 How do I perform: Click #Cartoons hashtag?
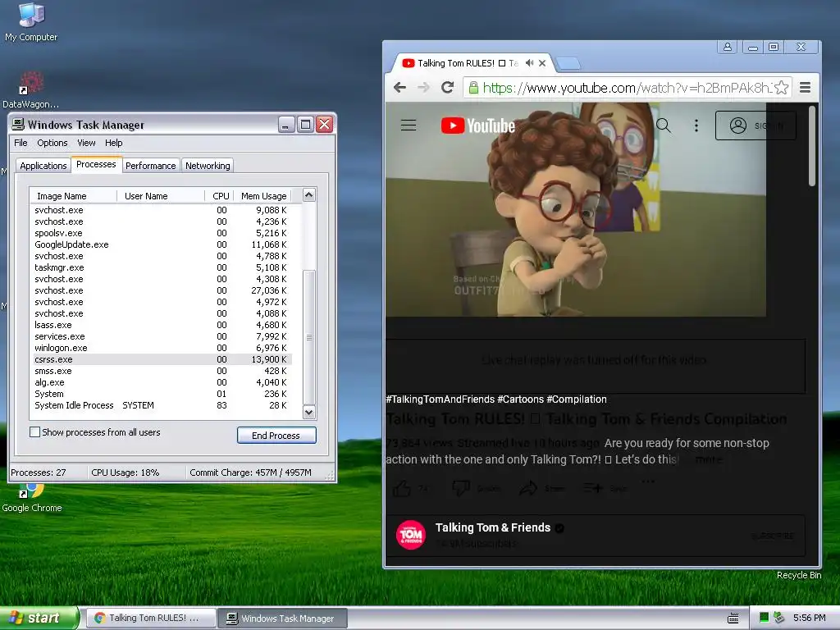coord(520,399)
